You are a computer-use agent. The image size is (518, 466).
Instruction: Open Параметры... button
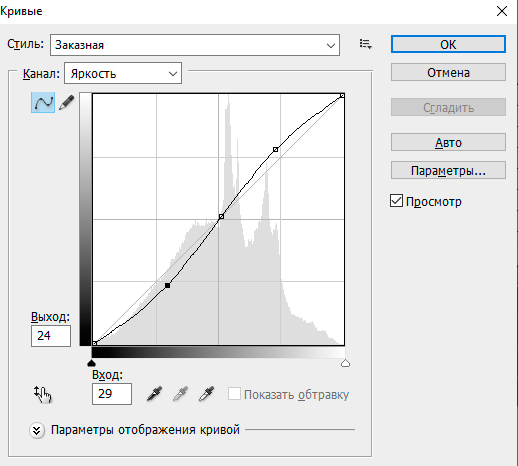(448, 170)
